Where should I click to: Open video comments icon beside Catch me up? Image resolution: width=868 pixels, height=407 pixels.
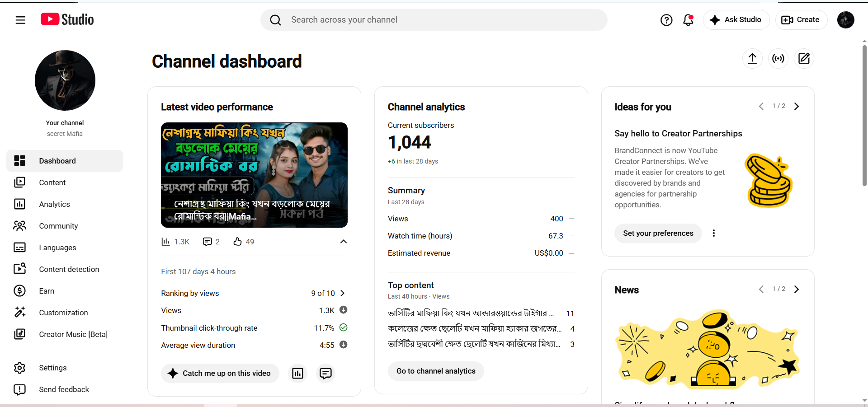[325, 373]
